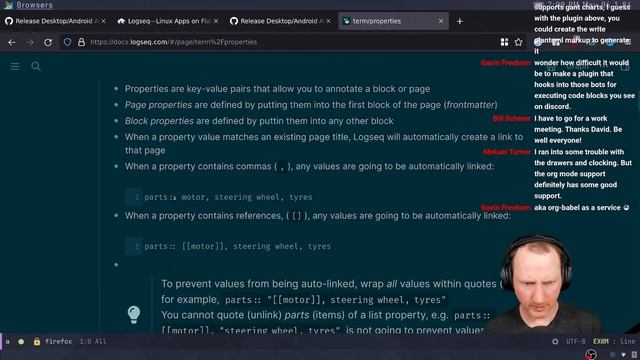
Task: Click the UTF-8 encoding label in modeline
Action: point(576,342)
